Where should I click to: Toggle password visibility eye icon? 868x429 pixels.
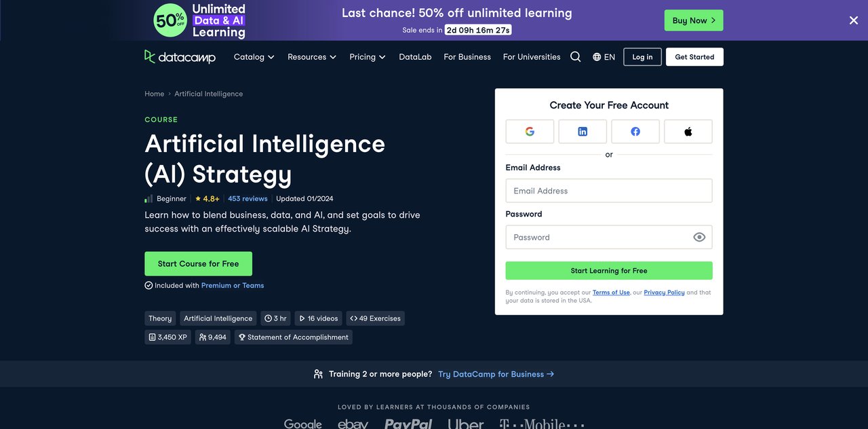tap(699, 237)
